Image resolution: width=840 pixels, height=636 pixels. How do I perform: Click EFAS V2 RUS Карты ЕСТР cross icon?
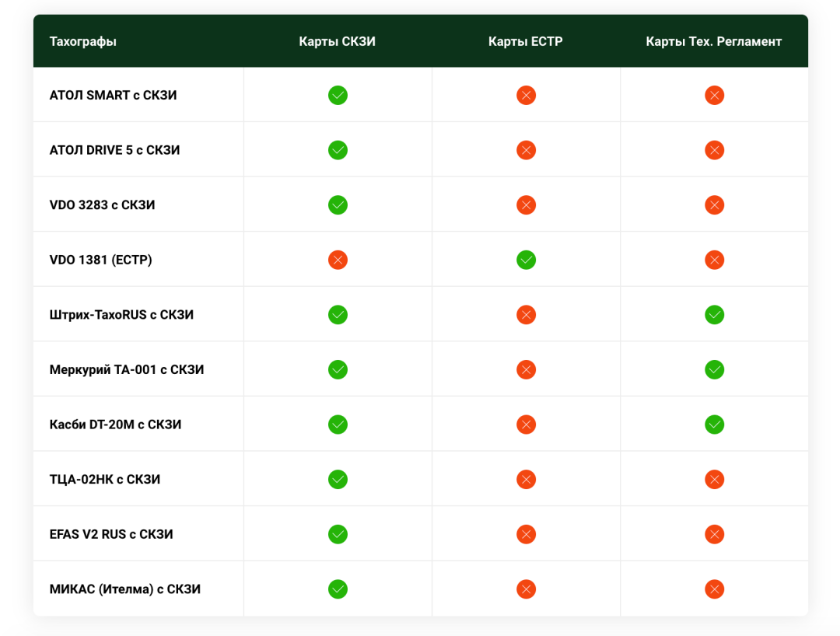(526, 534)
